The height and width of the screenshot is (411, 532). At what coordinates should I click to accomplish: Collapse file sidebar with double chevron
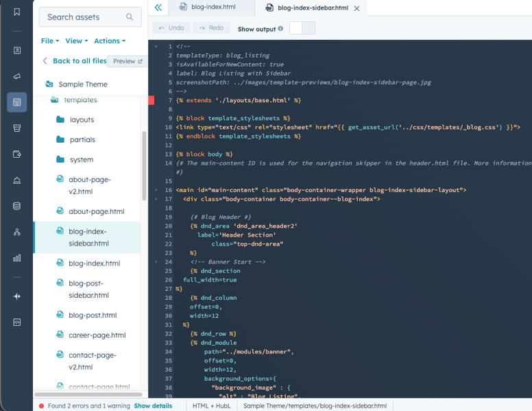(x=158, y=8)
